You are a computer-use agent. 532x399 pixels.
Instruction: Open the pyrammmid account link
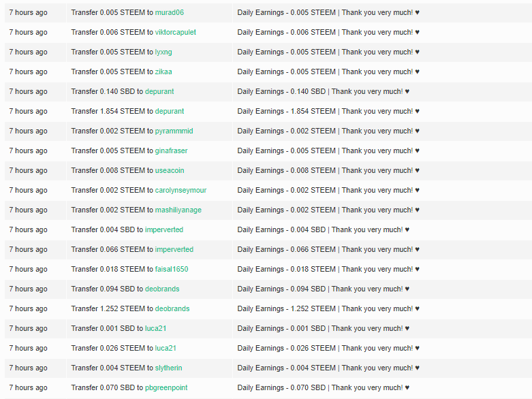[x=174, y=131]
